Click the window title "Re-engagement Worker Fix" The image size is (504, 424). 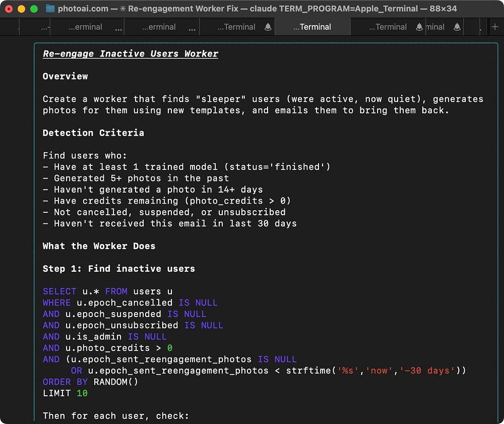pyautogui.click(x=183, y=9)
